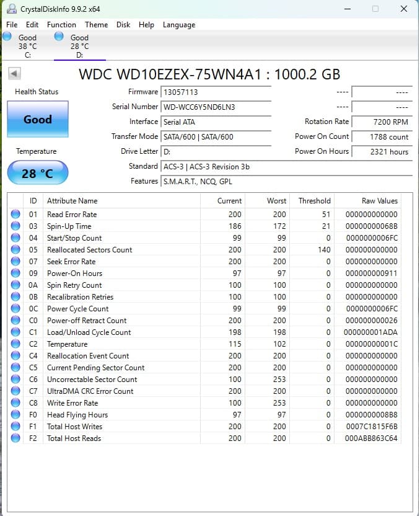The image size is (420, 516).
Task: Click the Transfer Mode field SATA/600
Action: [216, 136]
